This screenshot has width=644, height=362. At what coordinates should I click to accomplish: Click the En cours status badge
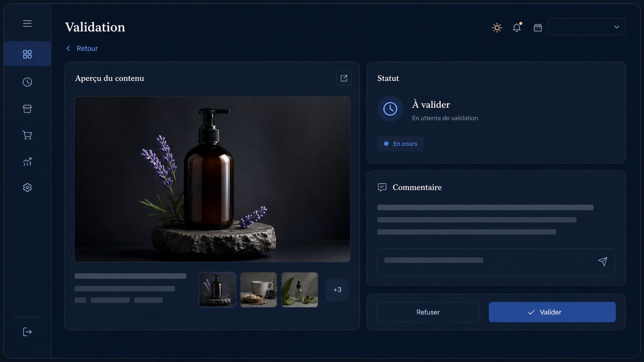(400, 144)
